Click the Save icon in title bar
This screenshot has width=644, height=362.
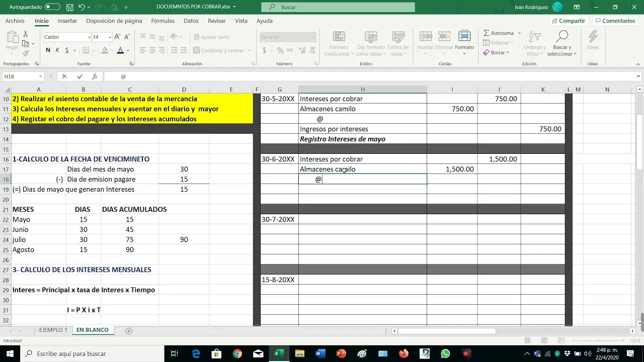tap(69, 7)
